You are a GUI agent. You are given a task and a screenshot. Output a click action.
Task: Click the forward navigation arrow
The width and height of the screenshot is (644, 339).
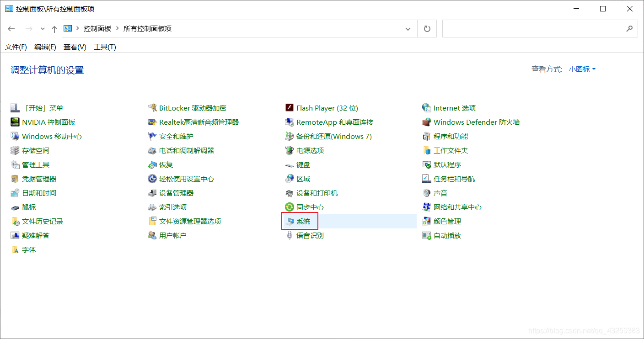pos(28,29)
